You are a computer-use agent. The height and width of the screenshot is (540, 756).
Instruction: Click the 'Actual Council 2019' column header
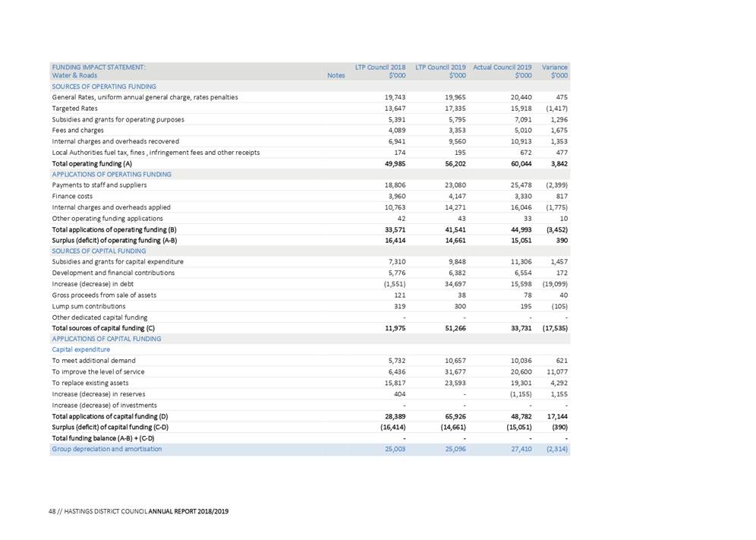coord(502,68)
